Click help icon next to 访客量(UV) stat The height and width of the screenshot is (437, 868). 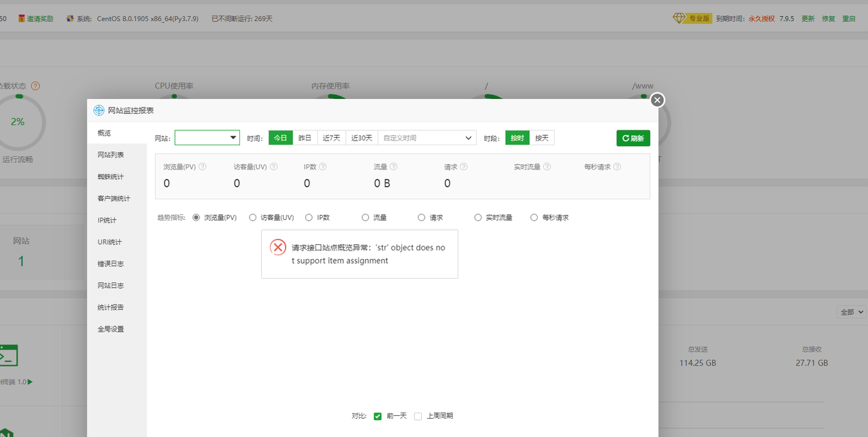click(x=273, y=166)
